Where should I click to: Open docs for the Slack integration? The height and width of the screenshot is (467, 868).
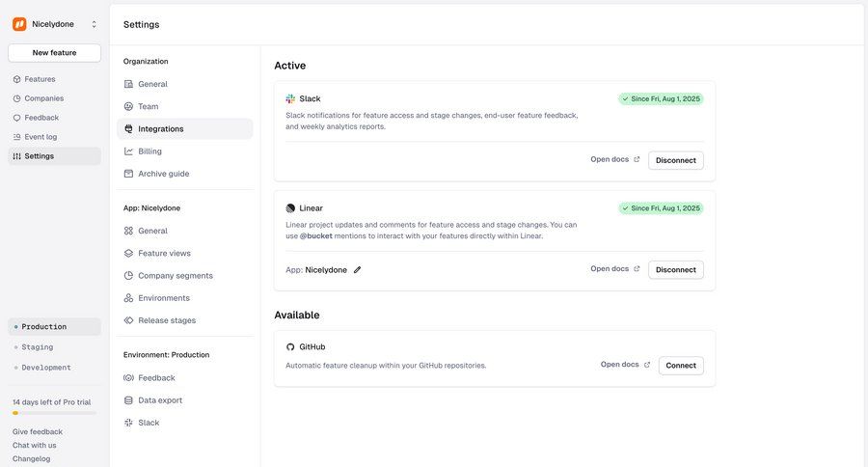pyautogui.click(x=615, y=159)
